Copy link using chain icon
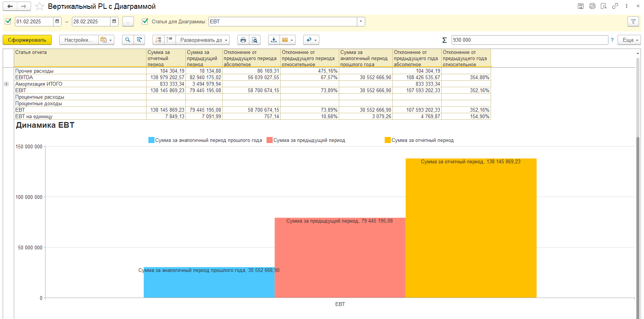Viewport: 644px width, 319px height. (x=615, y=6)
